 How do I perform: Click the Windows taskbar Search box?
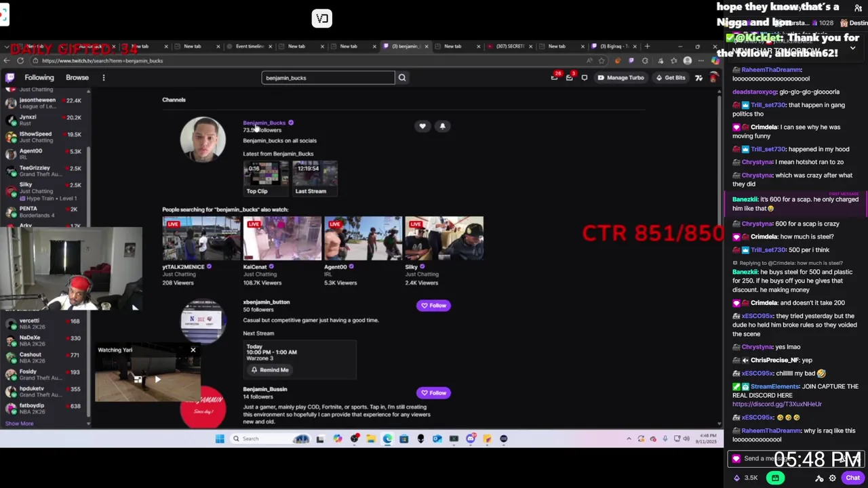click(x=271, y=439)
